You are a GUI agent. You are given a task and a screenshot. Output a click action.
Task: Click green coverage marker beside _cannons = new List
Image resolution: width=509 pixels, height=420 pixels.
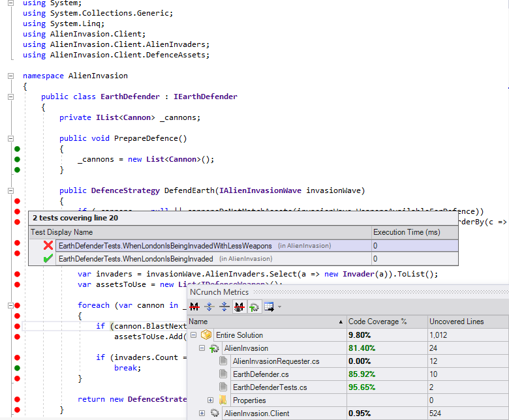pos(17,159)
